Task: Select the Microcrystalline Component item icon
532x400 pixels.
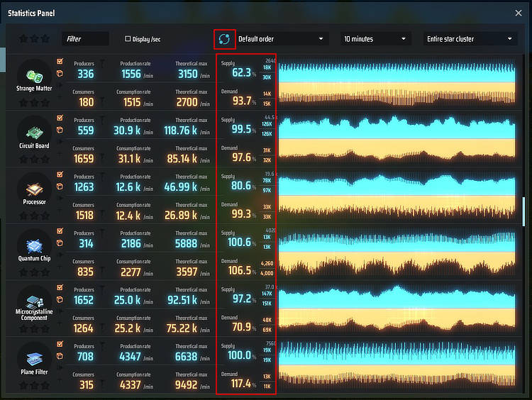Action: pyautogui.click(x=35, y=301)
